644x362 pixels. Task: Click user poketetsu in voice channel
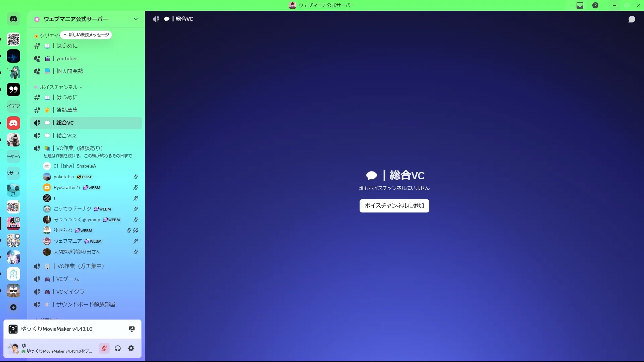pyautogui.click(x=64, y=177)
